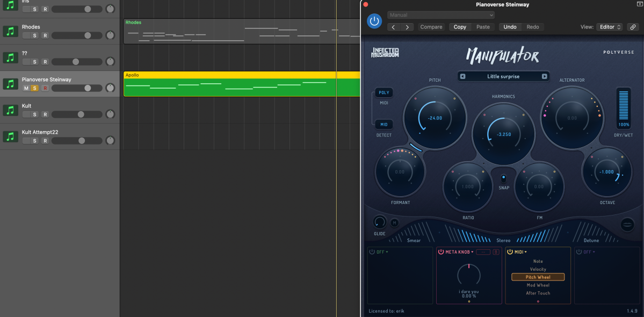The image size is (644, 317).
Task: Click the Rhodes track instrument icon
Action: coord(10,31)
